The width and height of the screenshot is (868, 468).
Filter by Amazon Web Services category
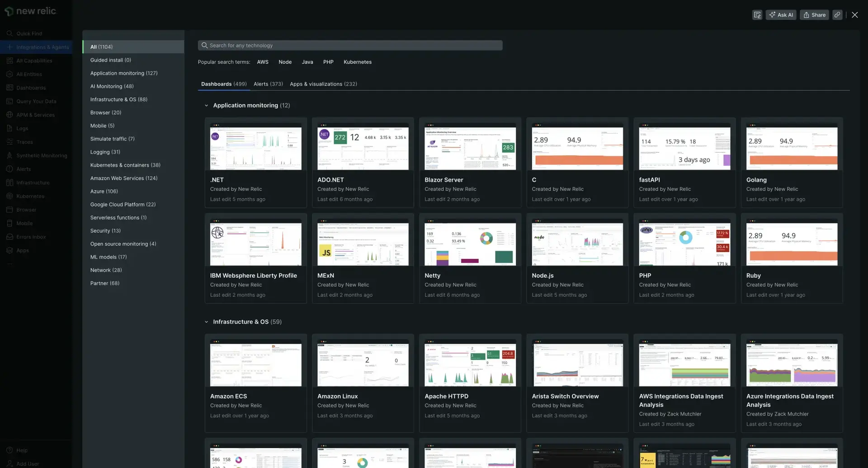point(123,178)
